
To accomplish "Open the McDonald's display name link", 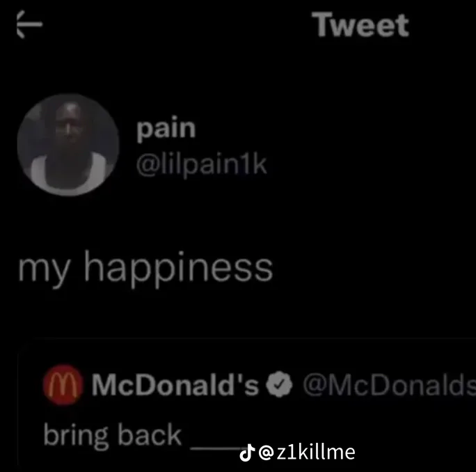I will click(175, 384).
